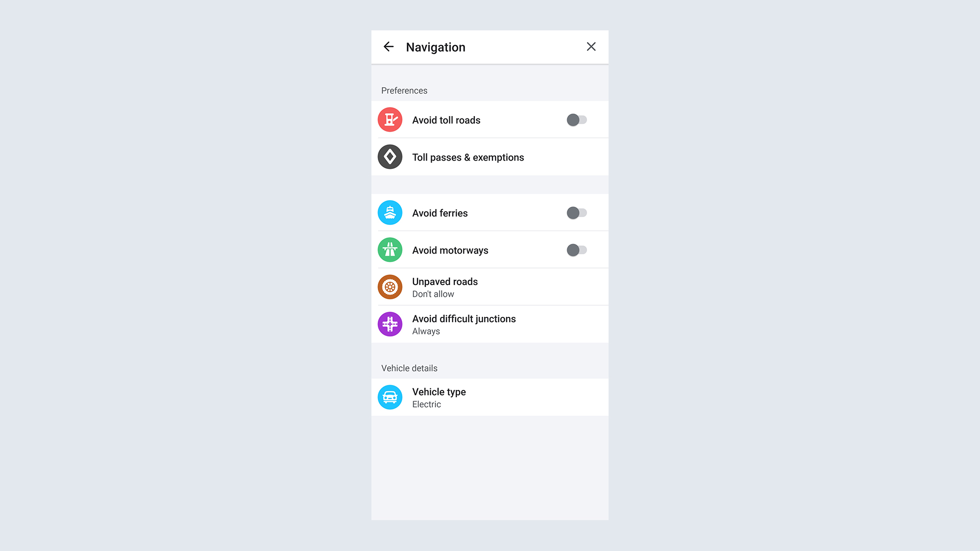Close the Navigation settings panel

tap(591, 47)
